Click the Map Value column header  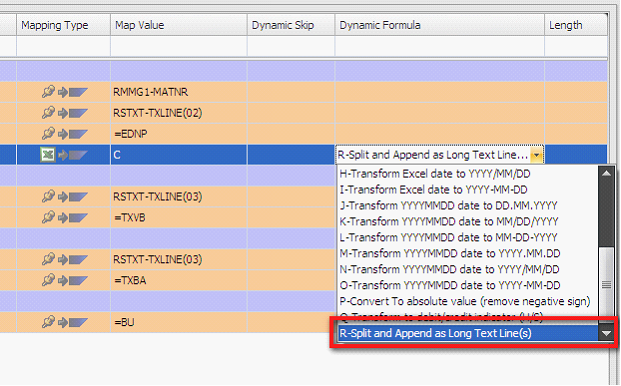(179, 25)
